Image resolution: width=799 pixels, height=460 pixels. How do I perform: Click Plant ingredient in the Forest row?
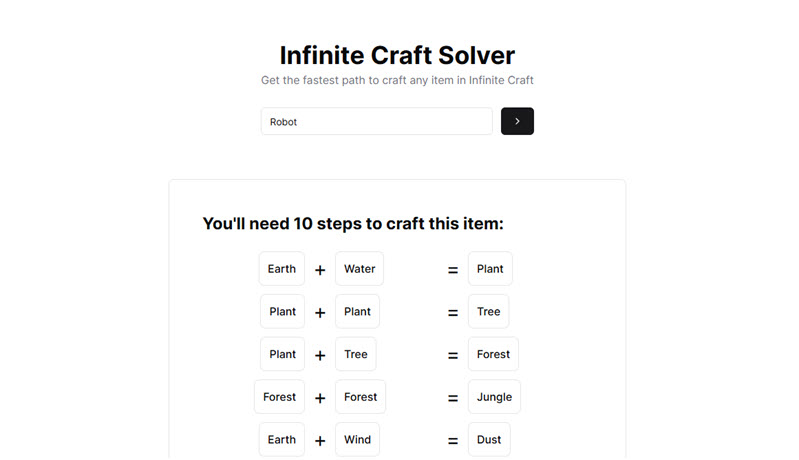(x=282, y=354)
